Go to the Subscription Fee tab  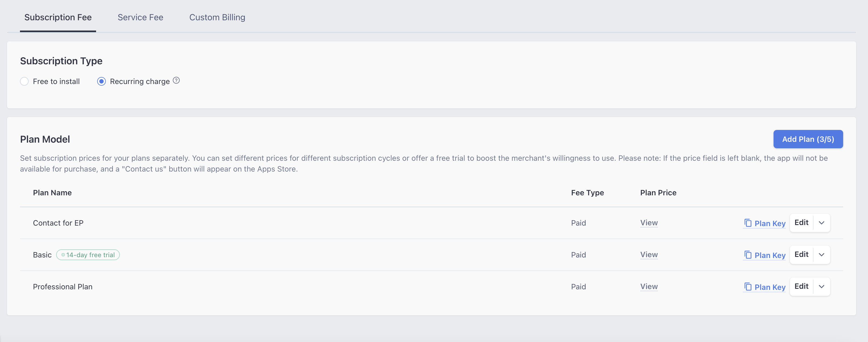coord(58,17)
